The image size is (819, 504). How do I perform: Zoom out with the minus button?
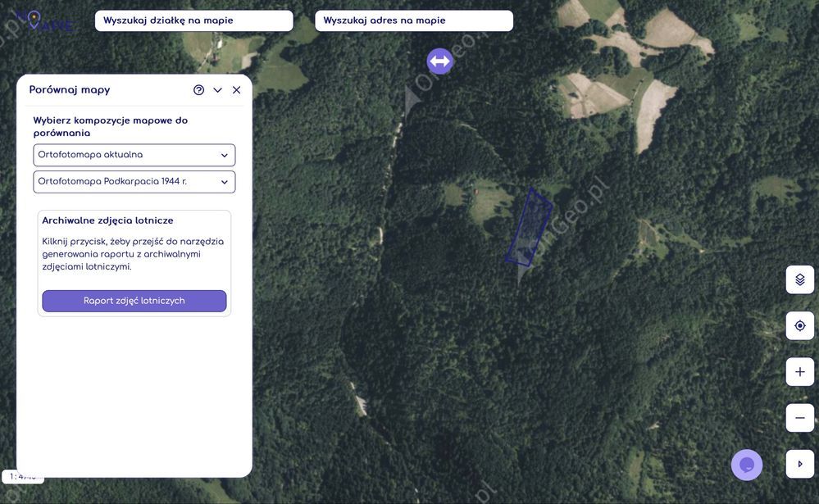click(799, 418)
